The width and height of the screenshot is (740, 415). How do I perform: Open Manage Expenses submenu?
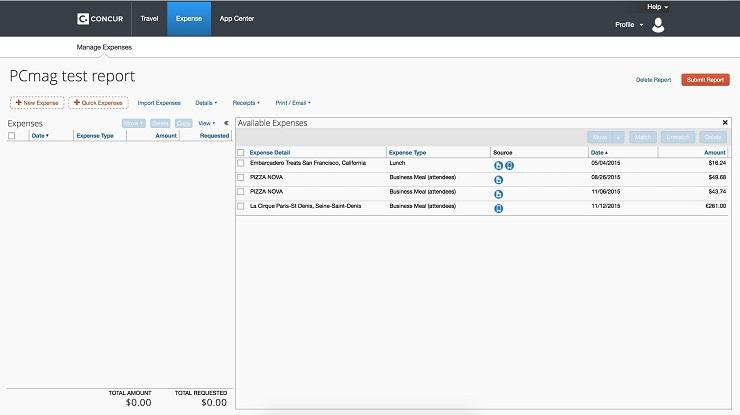(104, 47)
